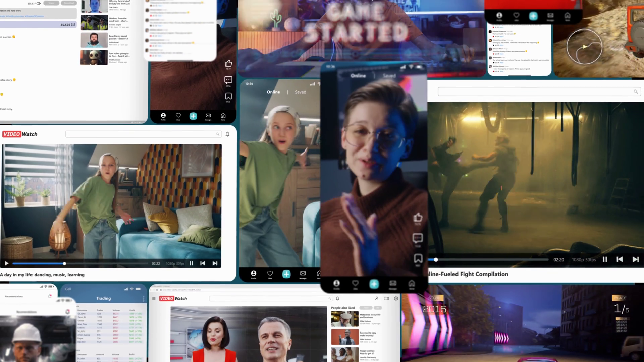Click progress slider handle on dancing video player

64,264
